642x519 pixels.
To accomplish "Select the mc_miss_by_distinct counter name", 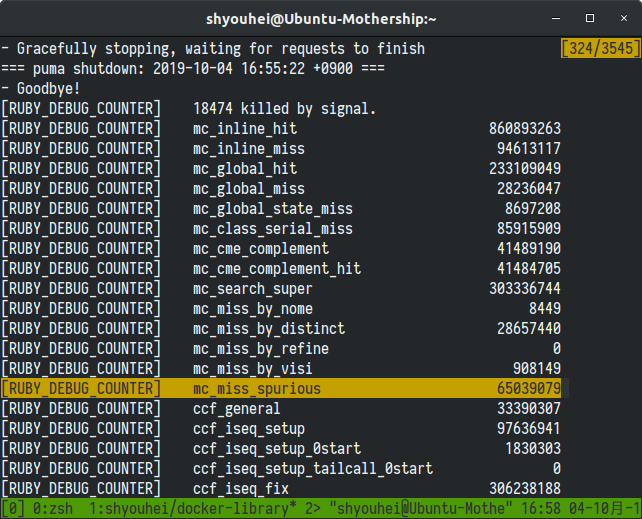I will [269, 329].
